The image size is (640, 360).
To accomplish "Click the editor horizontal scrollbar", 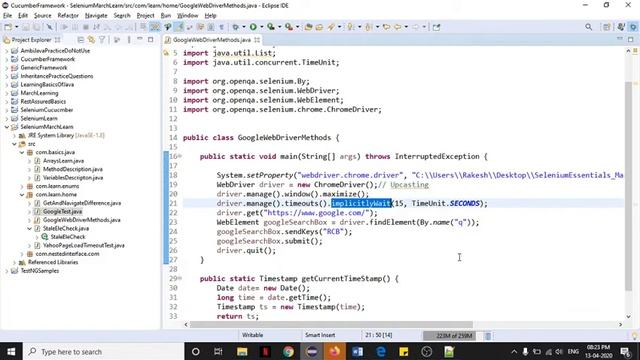I will (x=331, y=324).
